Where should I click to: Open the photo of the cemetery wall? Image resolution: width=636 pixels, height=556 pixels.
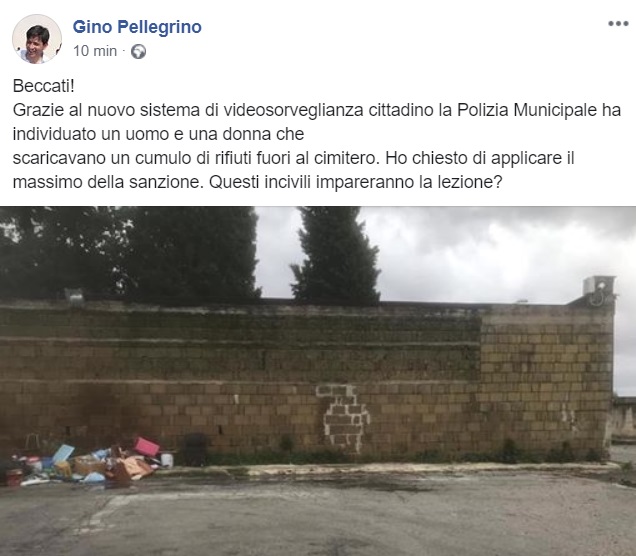[x=318, y=381]
